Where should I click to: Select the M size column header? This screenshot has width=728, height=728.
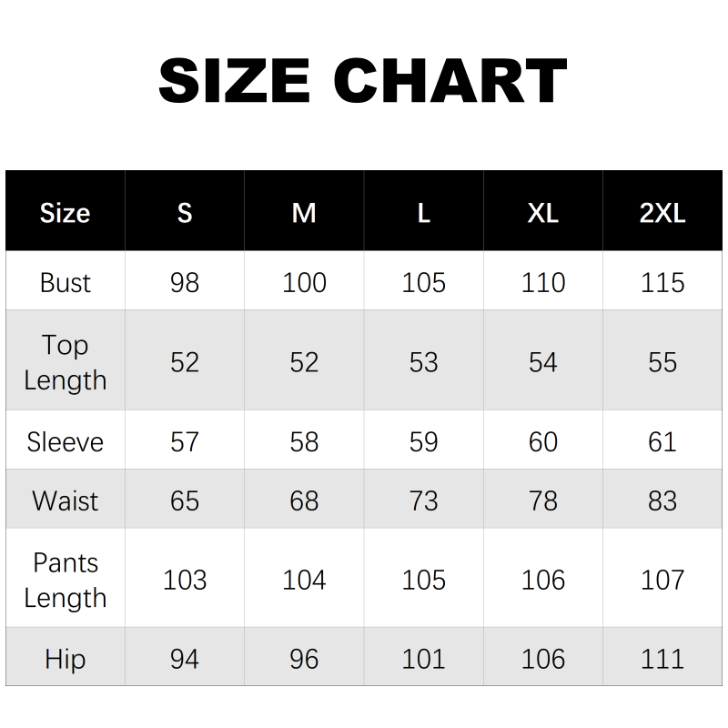[x=304, y=213]
